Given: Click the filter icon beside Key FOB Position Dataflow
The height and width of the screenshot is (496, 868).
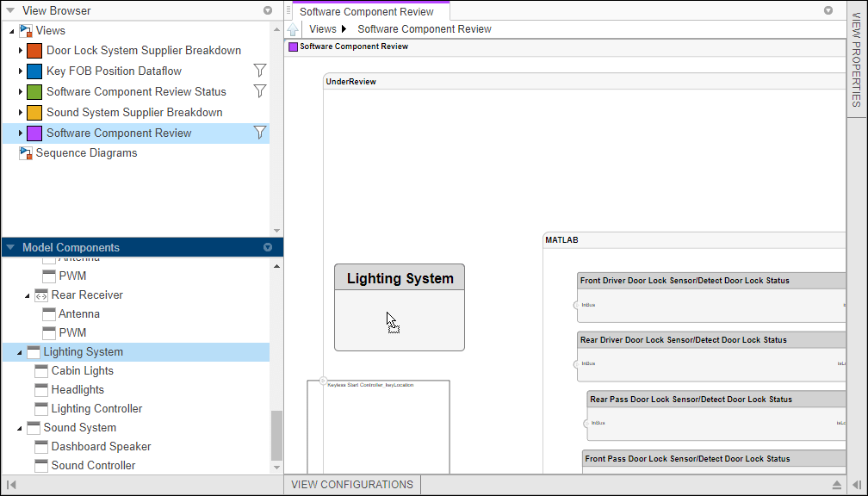Looking at the screenshot, I should click(260, 71).
